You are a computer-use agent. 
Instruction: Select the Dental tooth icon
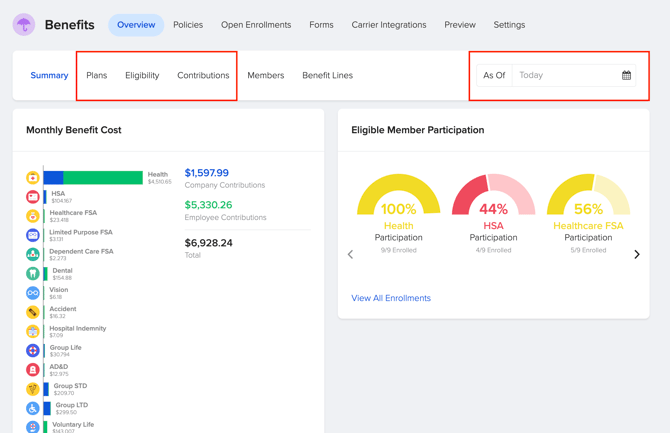coord(33,274)
